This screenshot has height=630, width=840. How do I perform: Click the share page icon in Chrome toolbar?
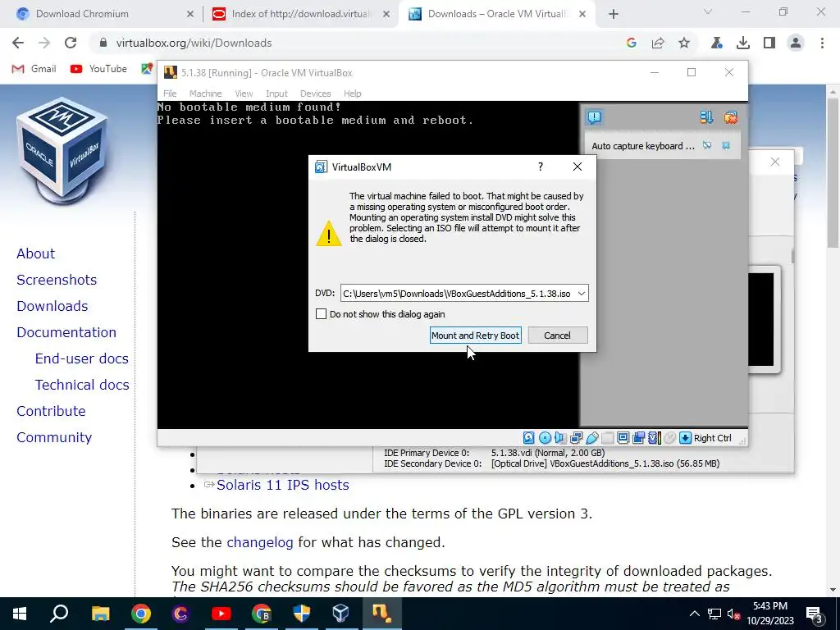[x=658, y=43]
